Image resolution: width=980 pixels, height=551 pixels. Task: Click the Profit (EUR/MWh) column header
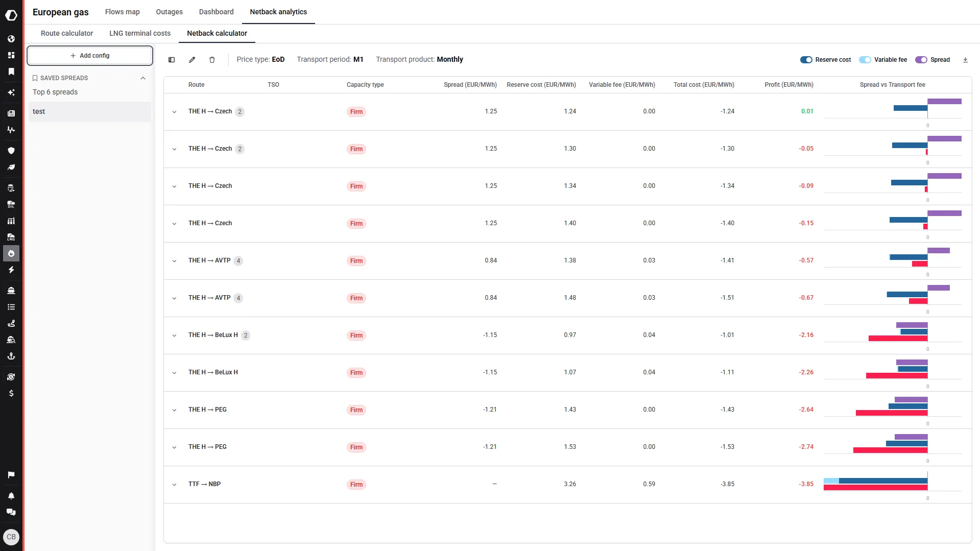coord(789,85)
